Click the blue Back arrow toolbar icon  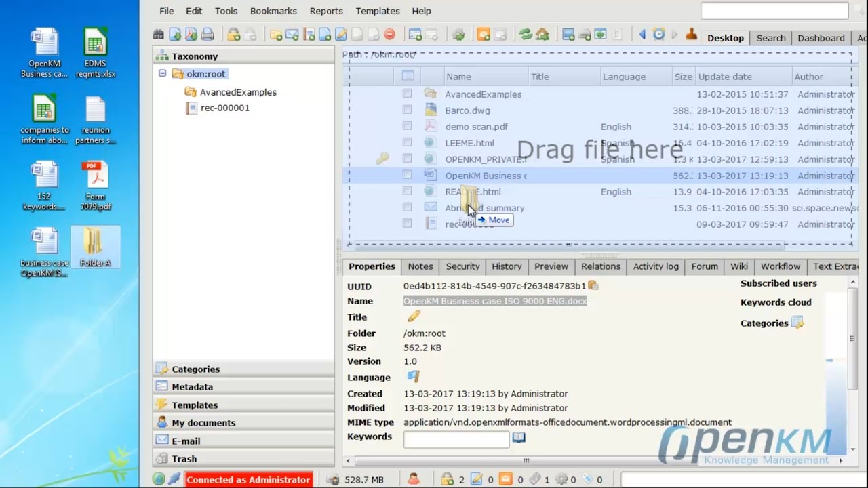tap(642, 34)
